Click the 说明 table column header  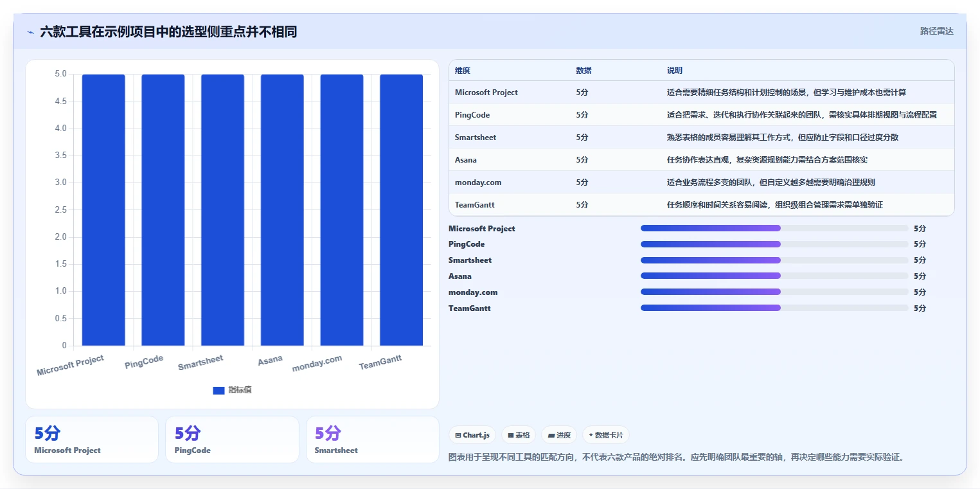click(x=675, y=71)
